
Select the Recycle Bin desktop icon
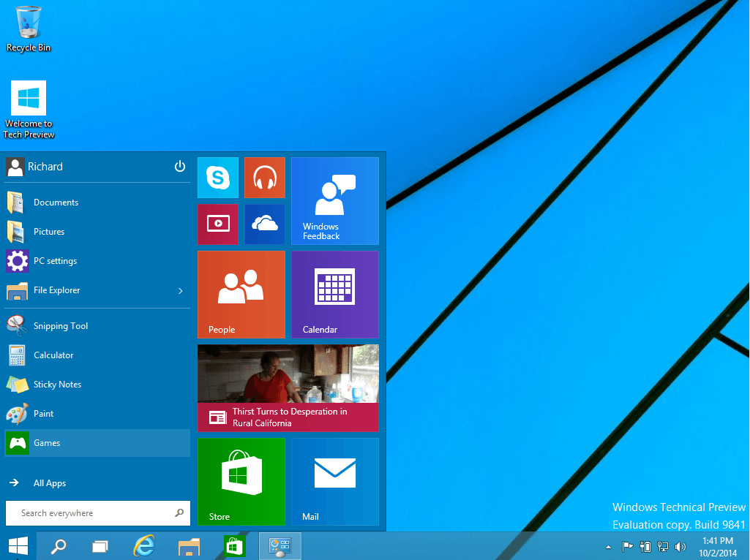coord(29,29)
